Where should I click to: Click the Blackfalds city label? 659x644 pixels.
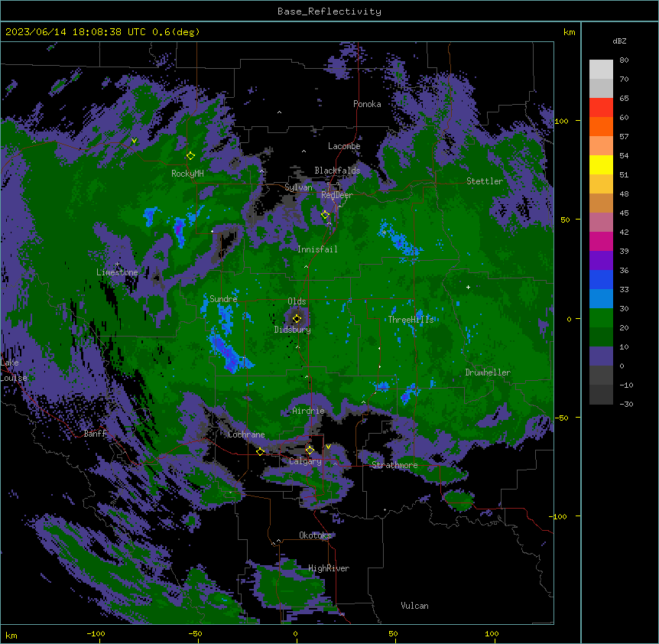337,171
